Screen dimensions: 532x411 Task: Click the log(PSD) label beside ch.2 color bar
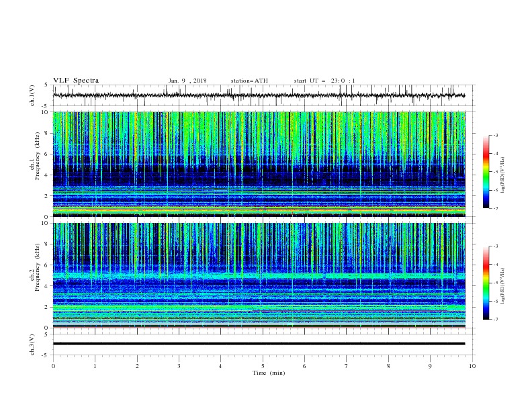tap(503, 286)
